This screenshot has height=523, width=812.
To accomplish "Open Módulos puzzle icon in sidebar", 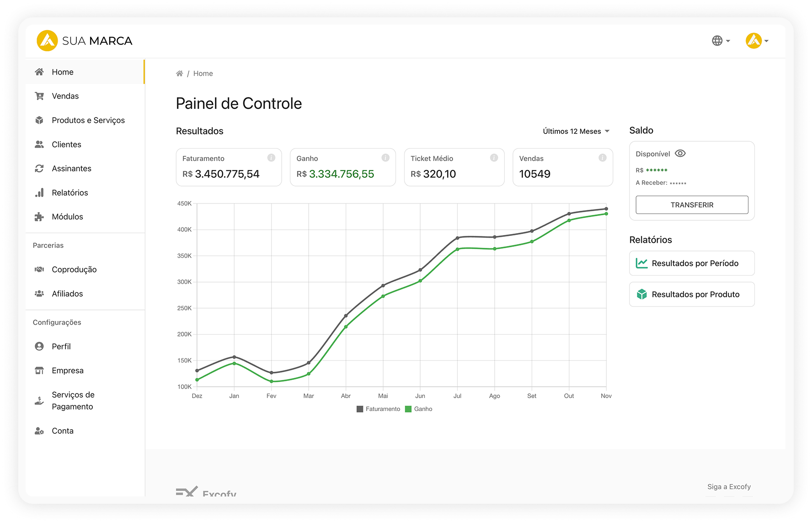I will coord(39,217).
